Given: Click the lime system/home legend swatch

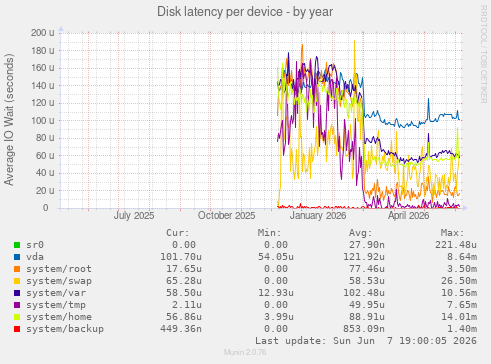Looking at the screenshot, I should coord(17,317).
